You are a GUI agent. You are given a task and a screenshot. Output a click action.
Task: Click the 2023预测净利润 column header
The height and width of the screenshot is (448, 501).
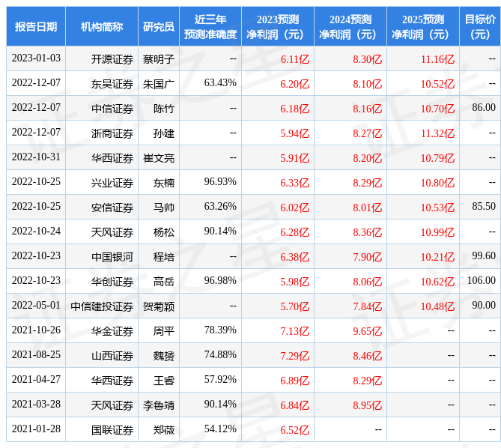click(278, 26)
